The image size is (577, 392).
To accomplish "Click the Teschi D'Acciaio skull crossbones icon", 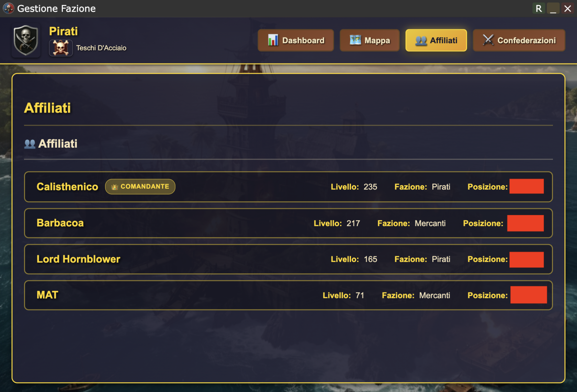I will 61,48.
